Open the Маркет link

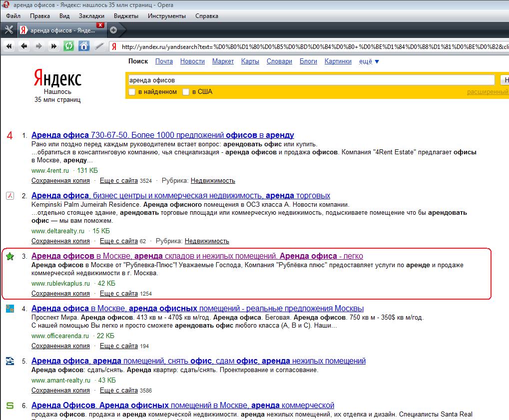[x=223, y=61]
